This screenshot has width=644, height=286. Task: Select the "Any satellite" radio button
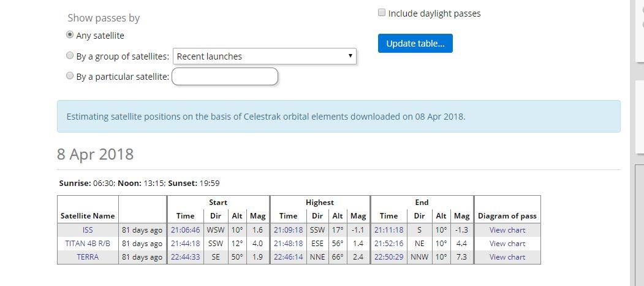[x=70, y=35]
